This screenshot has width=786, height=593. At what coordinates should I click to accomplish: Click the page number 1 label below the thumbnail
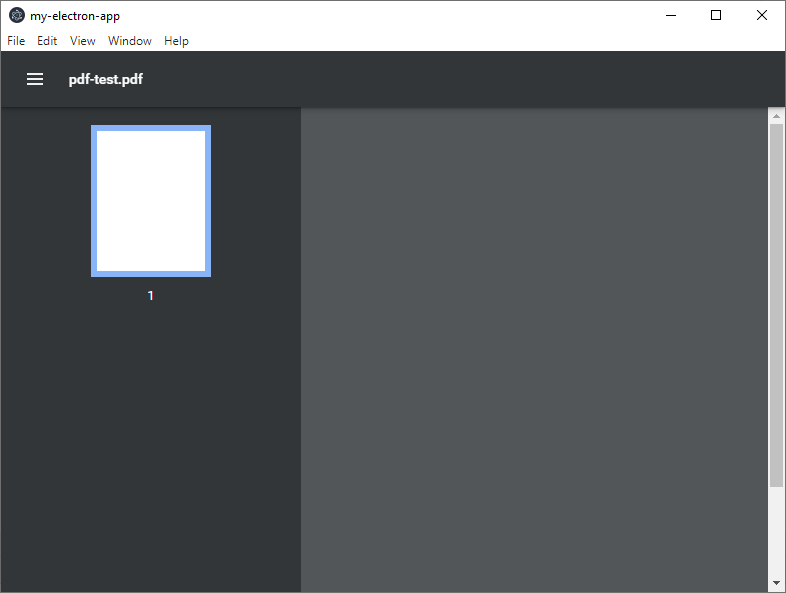point(150,296)
